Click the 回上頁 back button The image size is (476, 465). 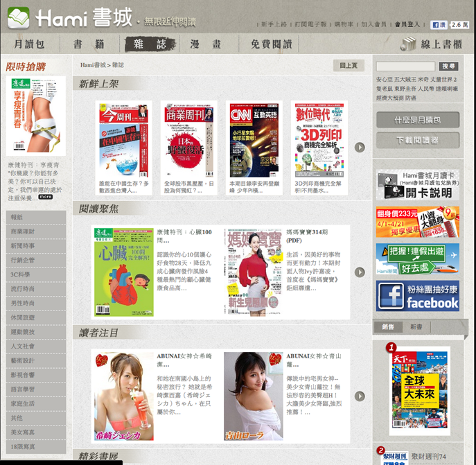349,65
